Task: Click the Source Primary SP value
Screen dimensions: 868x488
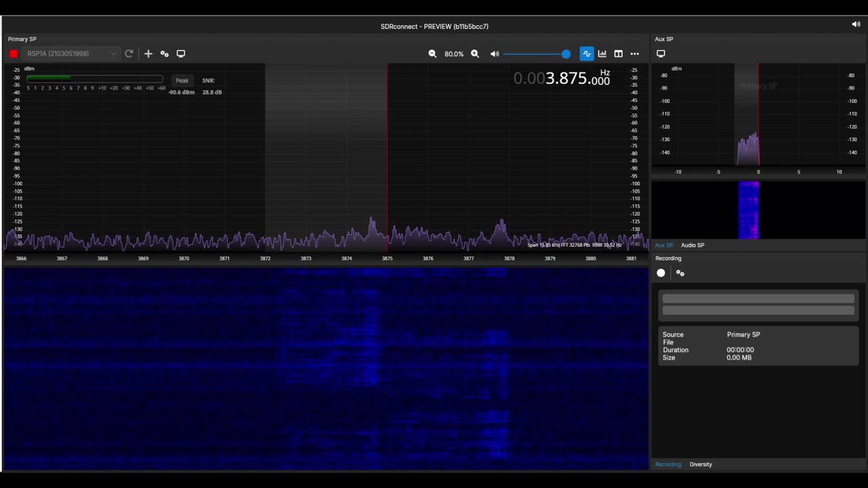Action: 743,334
